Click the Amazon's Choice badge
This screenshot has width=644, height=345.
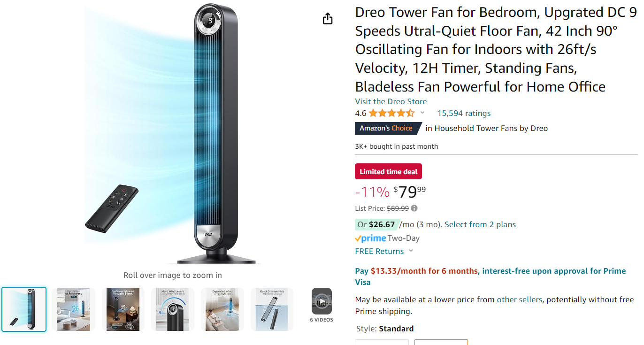[386, 128]
